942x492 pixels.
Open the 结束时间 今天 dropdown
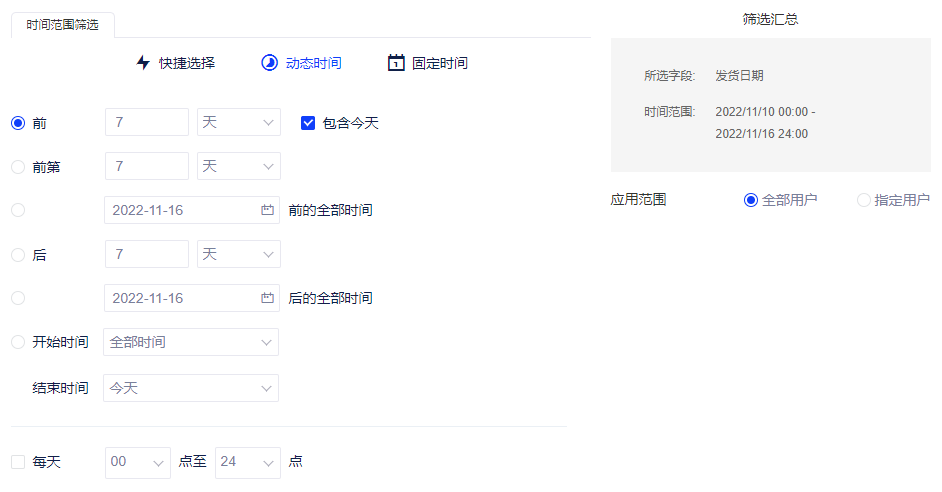(x=191, y=388)
